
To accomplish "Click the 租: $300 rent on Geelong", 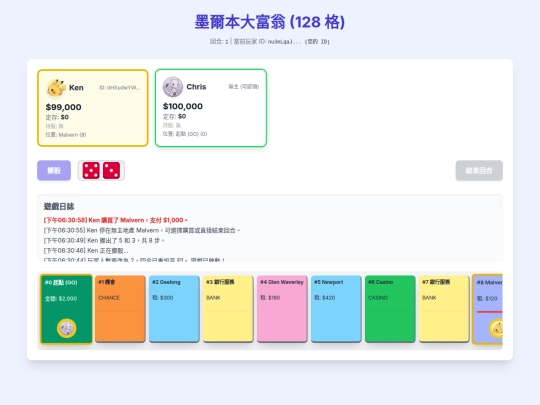I will click(x=163, y=298).
